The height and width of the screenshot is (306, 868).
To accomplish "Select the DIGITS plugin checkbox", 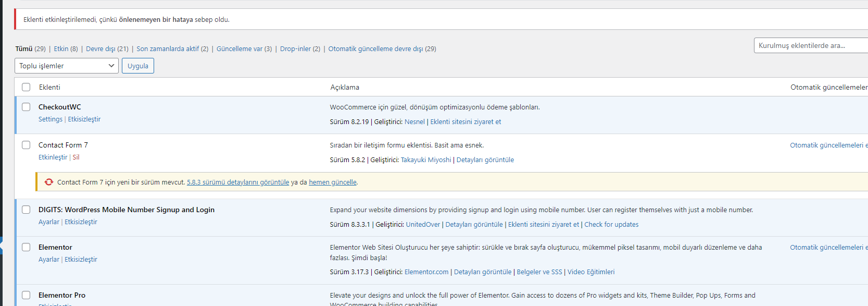I will 26,210.
